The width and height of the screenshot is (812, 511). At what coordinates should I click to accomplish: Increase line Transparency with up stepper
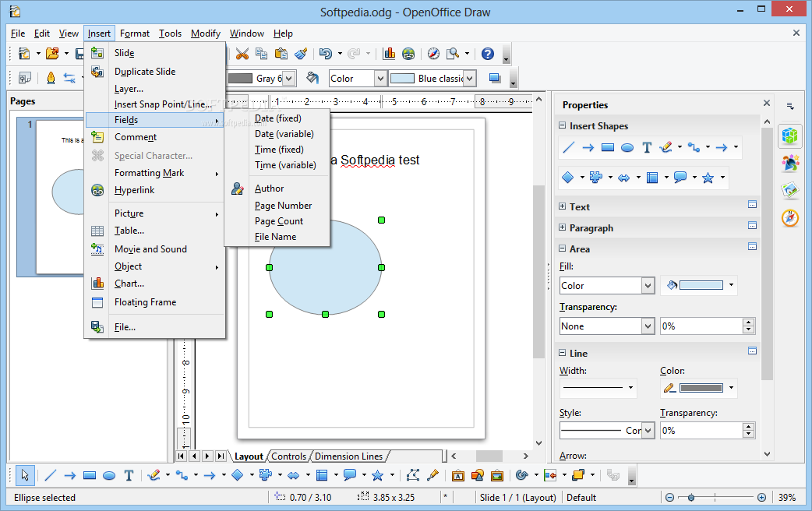748,427
